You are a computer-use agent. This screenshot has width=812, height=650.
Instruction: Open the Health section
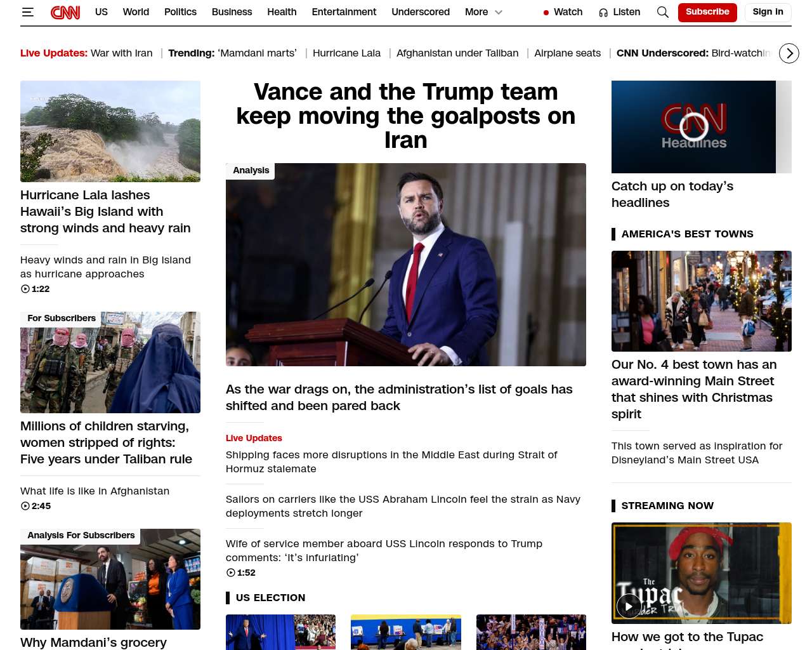[x=282, y=12]
